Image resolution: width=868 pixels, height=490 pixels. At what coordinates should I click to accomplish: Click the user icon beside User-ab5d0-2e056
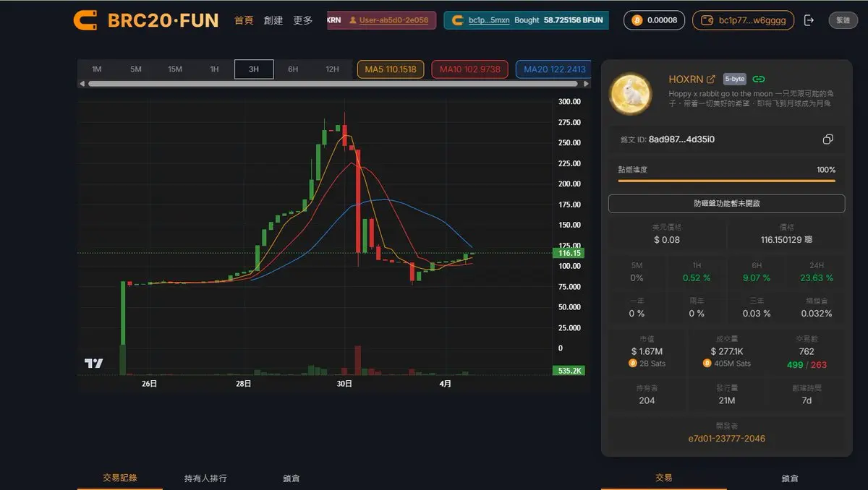pos(352,20)
